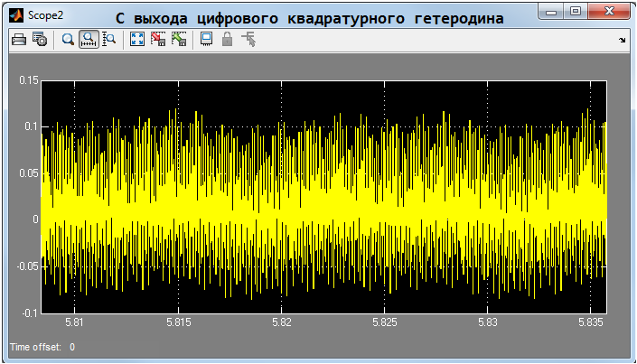
Task: Open scope Parameters settings icon
Action: (40, 40)
